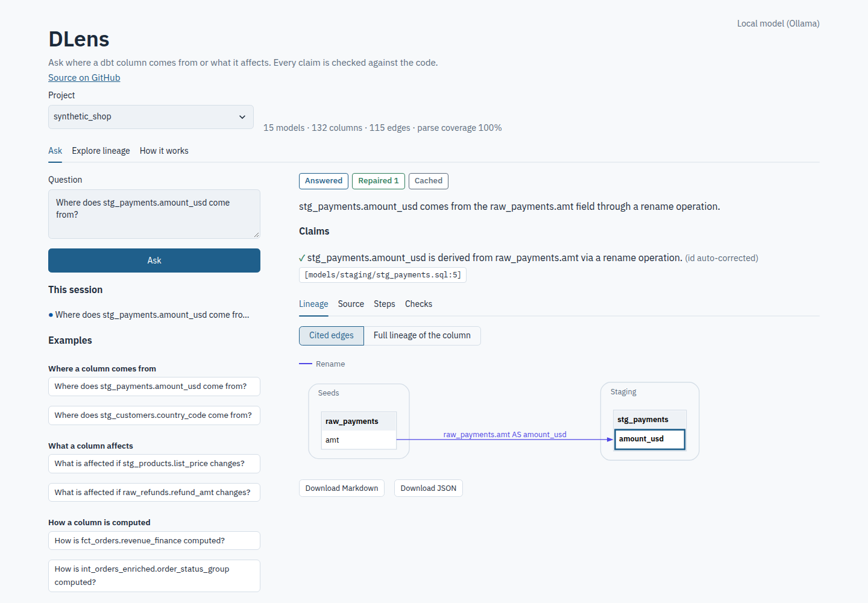The height and width of the screenshot is (603, 868).
Task: Click the Cached status badge
Action: pos(429,181)
